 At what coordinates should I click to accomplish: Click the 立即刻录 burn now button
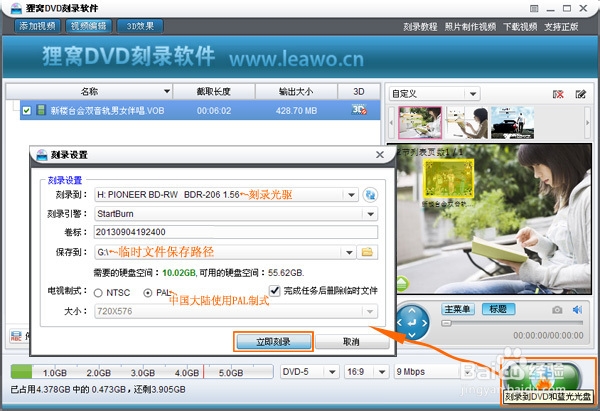click(273, 342)
